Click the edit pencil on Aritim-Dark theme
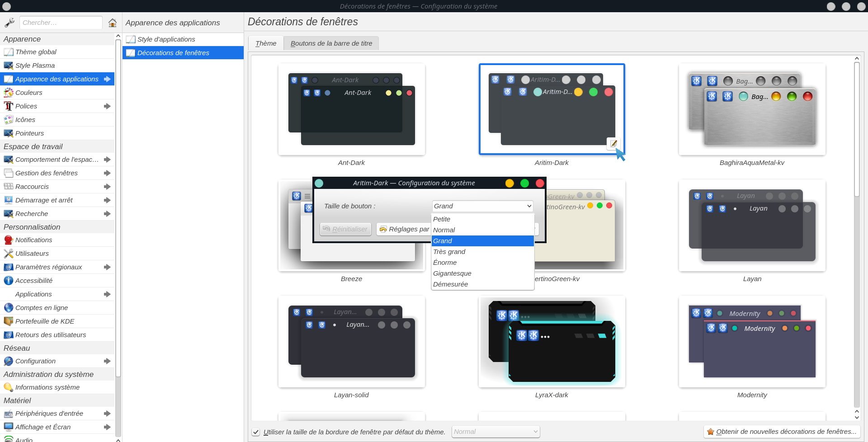 pos(613,144)
